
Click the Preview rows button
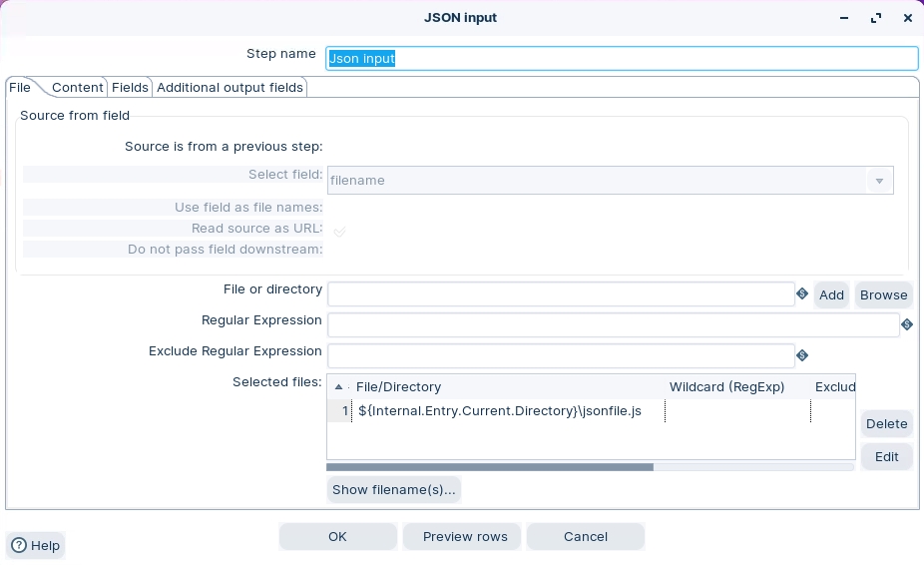465,536
